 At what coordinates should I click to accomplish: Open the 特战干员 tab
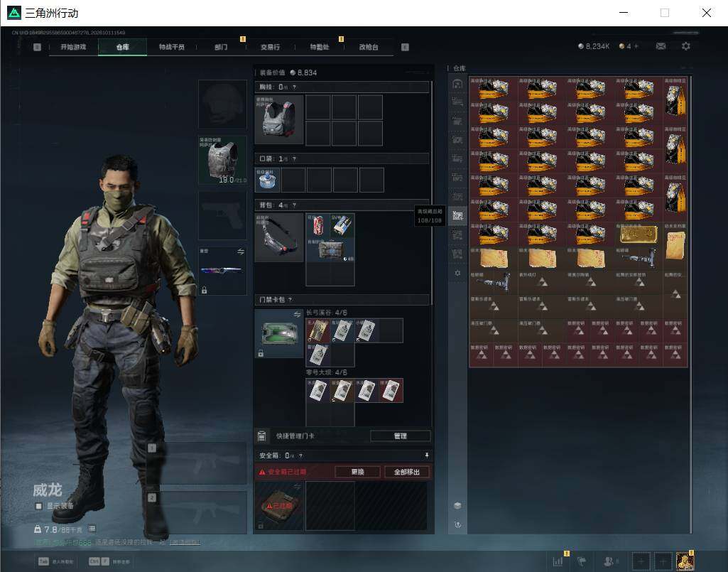point(172,47)
